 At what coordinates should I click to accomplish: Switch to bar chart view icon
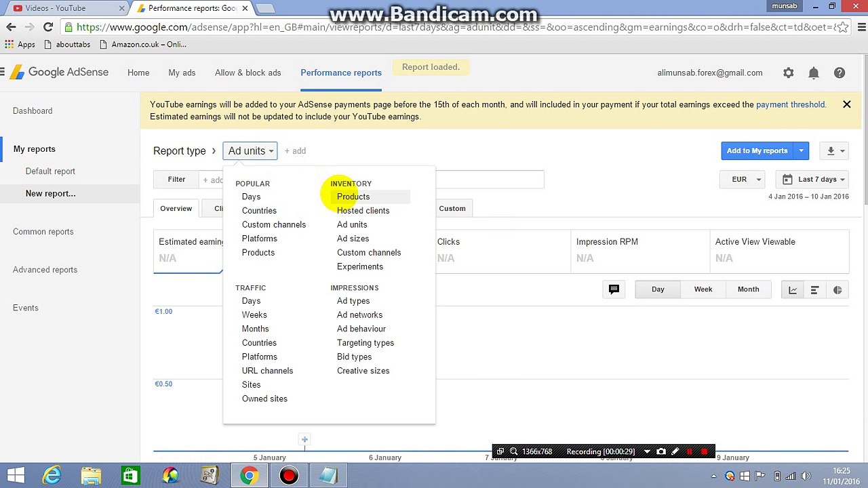coord(814,290)
